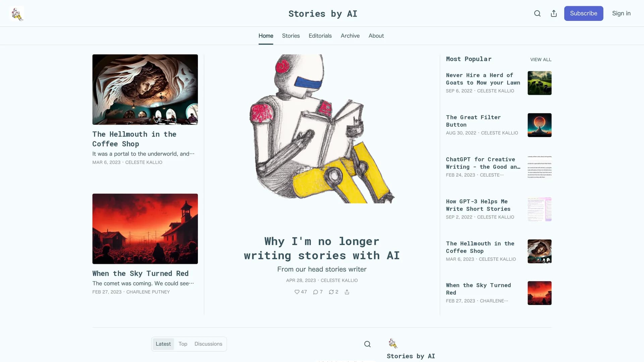Open the Home tab

pos(266,36)
